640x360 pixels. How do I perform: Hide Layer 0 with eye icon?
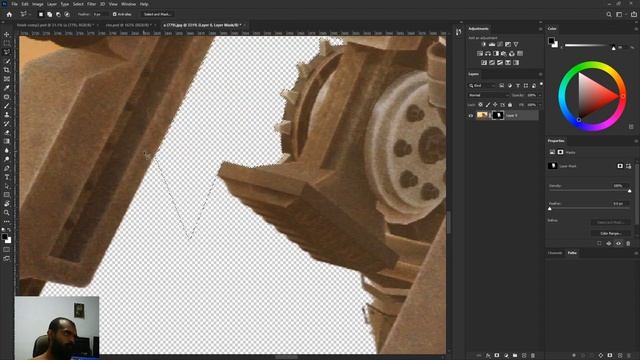471,116
